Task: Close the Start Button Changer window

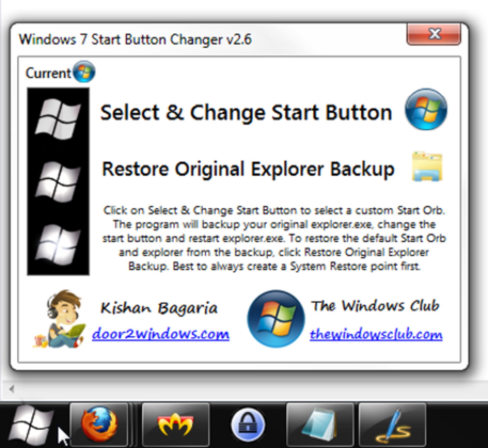Action: click(434, 34)
